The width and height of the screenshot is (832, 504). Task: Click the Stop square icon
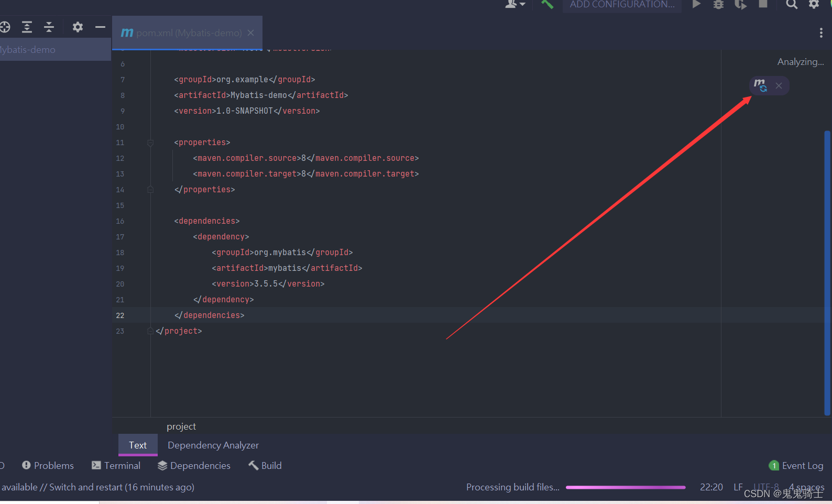click(x=763, y=4)
